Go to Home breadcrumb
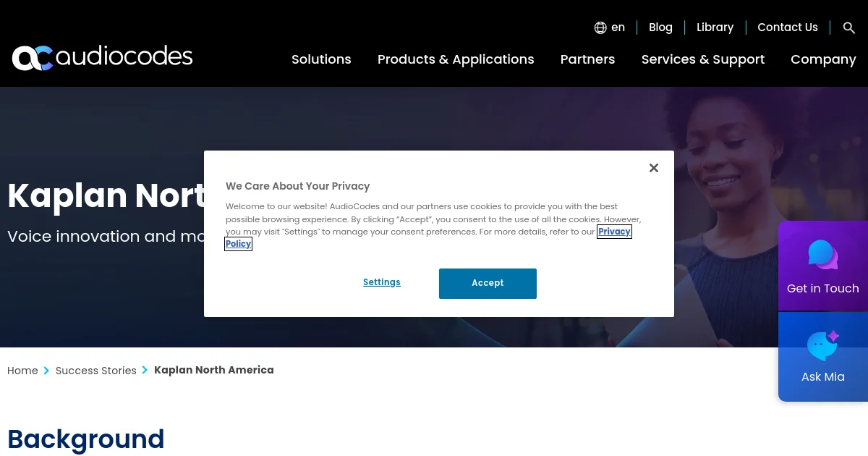Screen dimensions: 868x456 click(22, 371)
